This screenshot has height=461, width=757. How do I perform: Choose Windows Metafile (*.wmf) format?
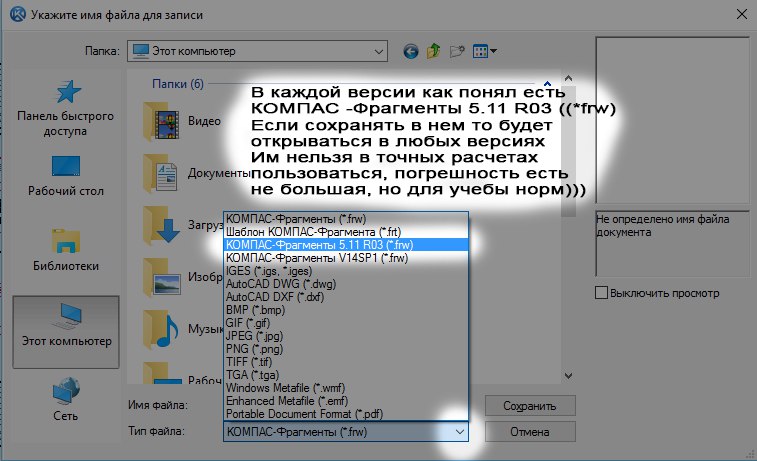346,388
